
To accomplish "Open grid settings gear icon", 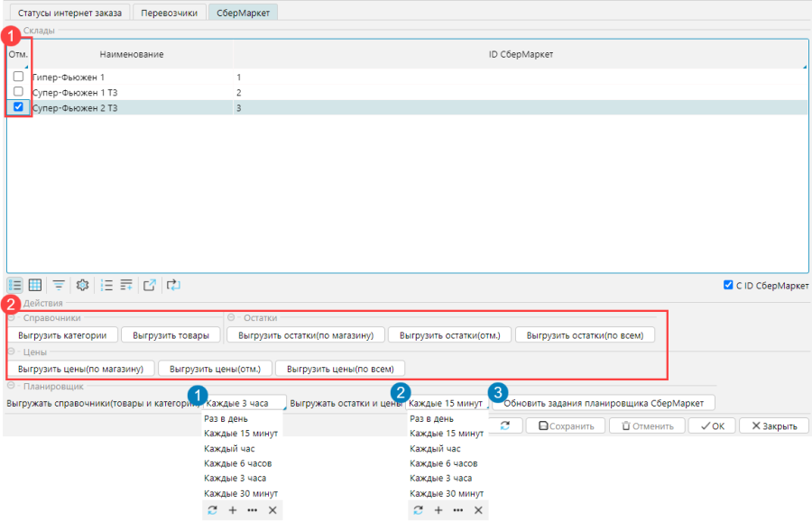I will (82, 285).
